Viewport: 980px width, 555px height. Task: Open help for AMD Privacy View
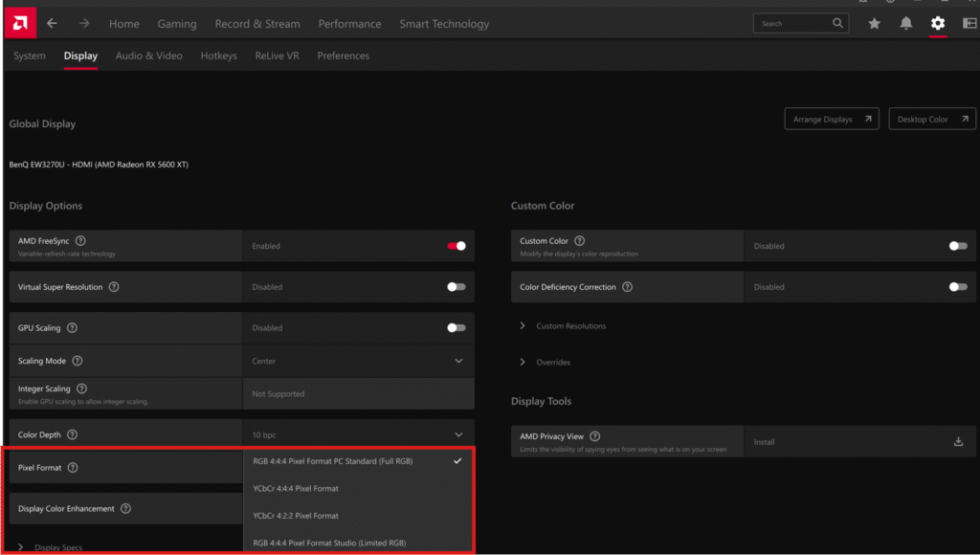pos(594,436)
